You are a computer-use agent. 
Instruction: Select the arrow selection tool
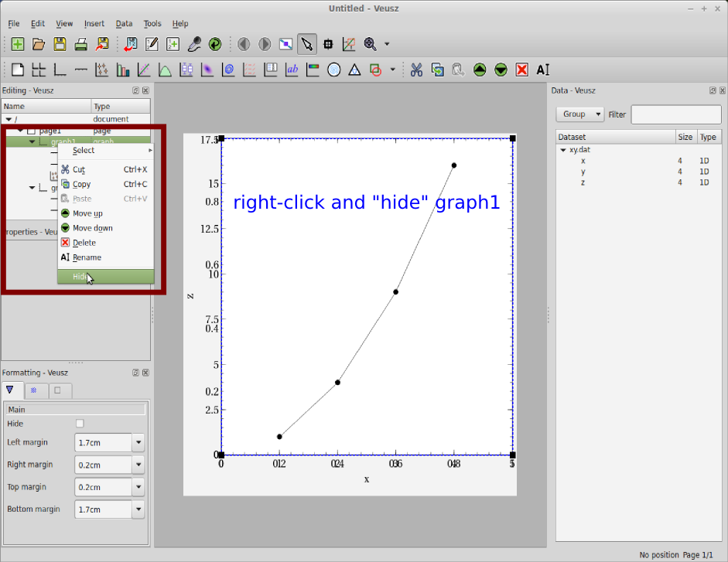[307, 44]
